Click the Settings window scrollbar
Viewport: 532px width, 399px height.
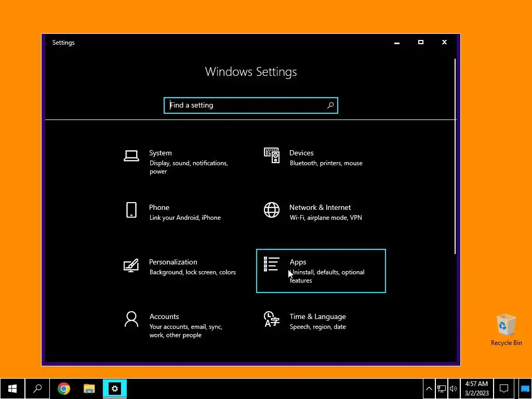coord(455,156)
